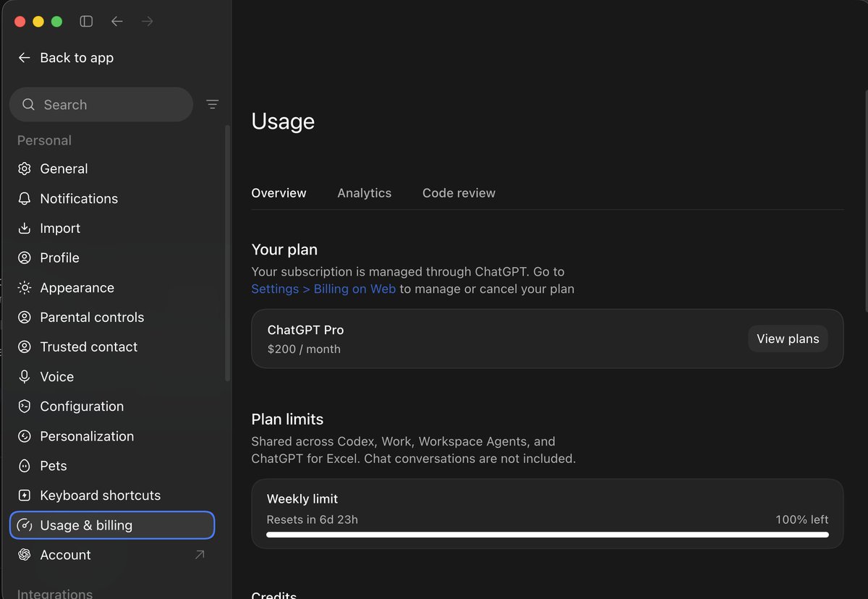Go back with the left arrow

pyautogui.click(x=116, y=21)
